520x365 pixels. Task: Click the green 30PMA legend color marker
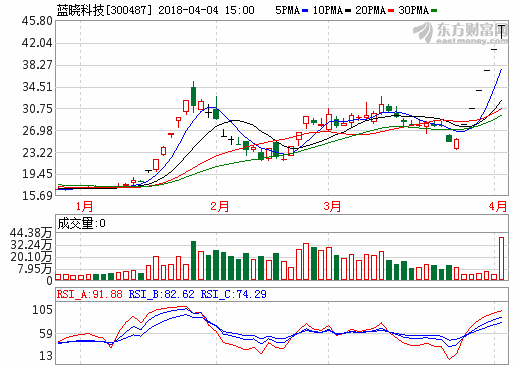coord(434,11)
